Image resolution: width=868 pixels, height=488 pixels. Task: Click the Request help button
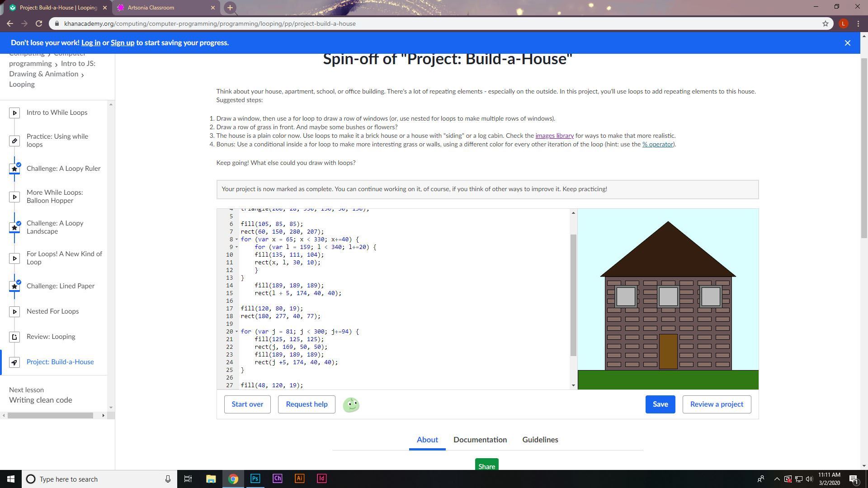coord(307,404)
